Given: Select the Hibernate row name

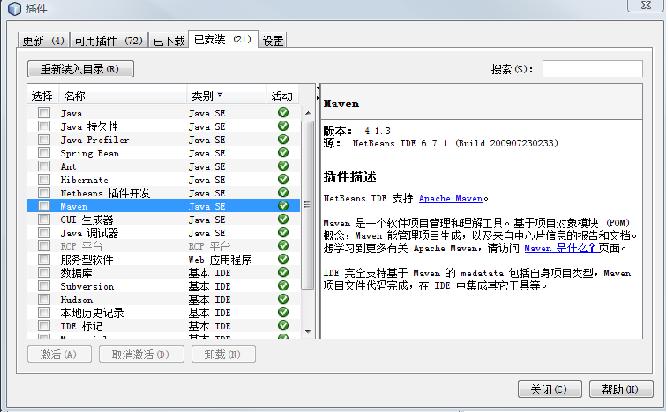Looking at the screenshot, I should click(x=84, y=179).
